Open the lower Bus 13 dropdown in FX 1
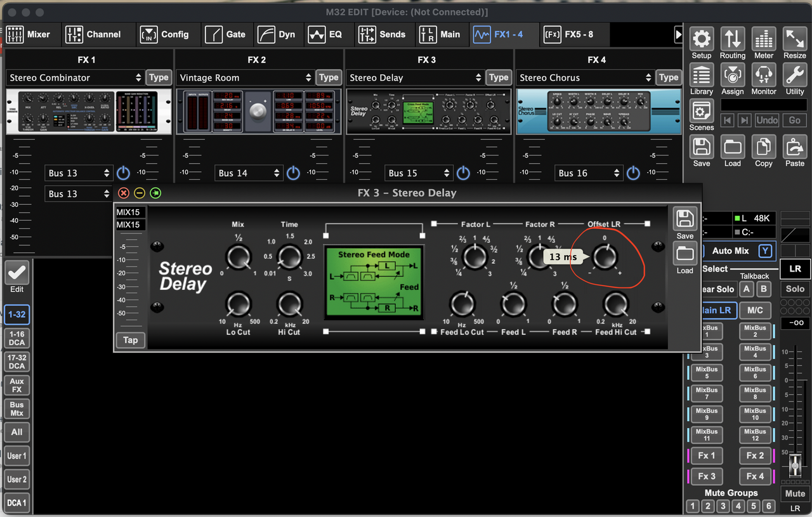 pyautogui.click(x=79, y=193)
